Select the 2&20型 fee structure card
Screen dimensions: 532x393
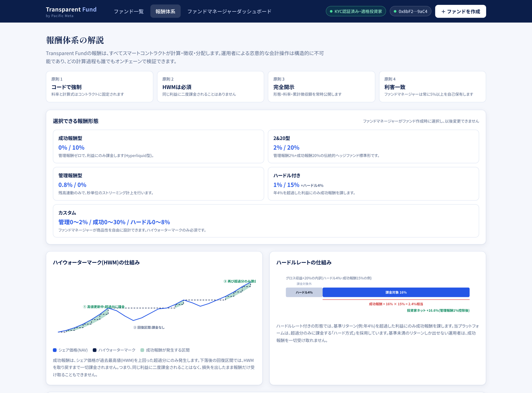coord(373,147)
